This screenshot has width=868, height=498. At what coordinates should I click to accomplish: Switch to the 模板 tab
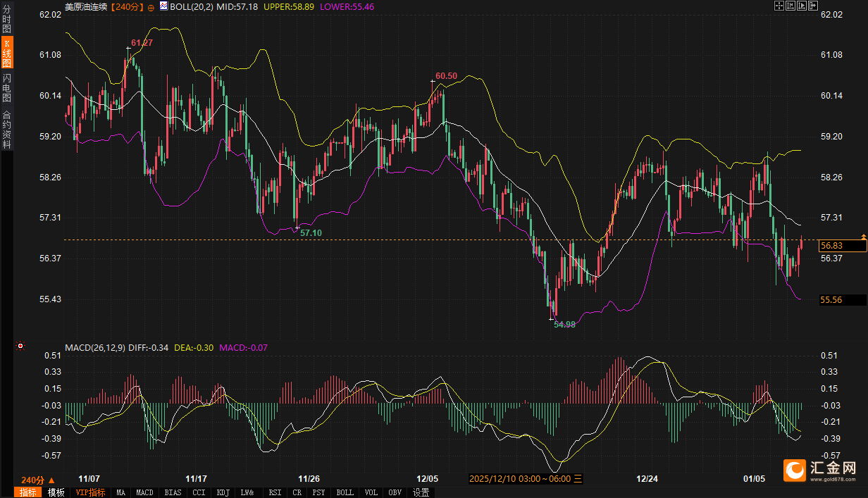click(x=56, y=492)
